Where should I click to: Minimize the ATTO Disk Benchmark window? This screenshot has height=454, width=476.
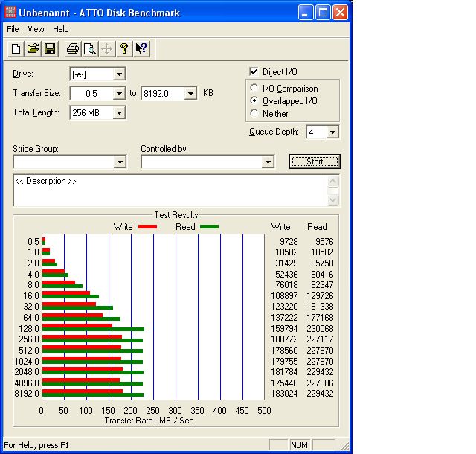pyautogui.click(x=306, y=13)
